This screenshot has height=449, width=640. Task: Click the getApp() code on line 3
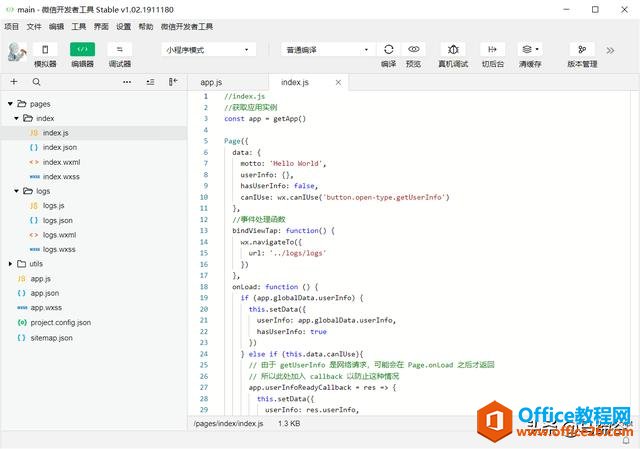(x=289, y=119)
